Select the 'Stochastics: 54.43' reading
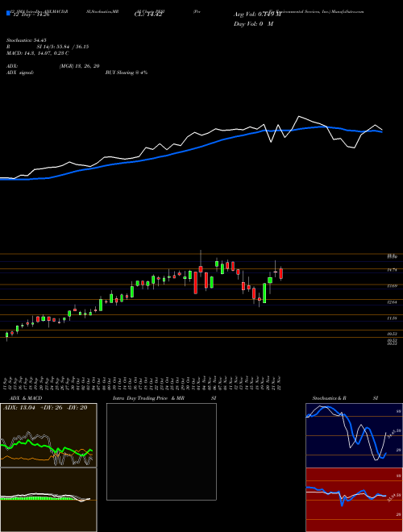This screenshot has width=403, height=532. click(x=26, y=40)
